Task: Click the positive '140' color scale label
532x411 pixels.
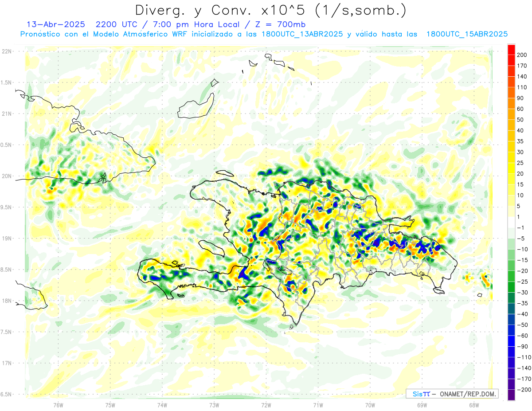Action: (523, 76)
